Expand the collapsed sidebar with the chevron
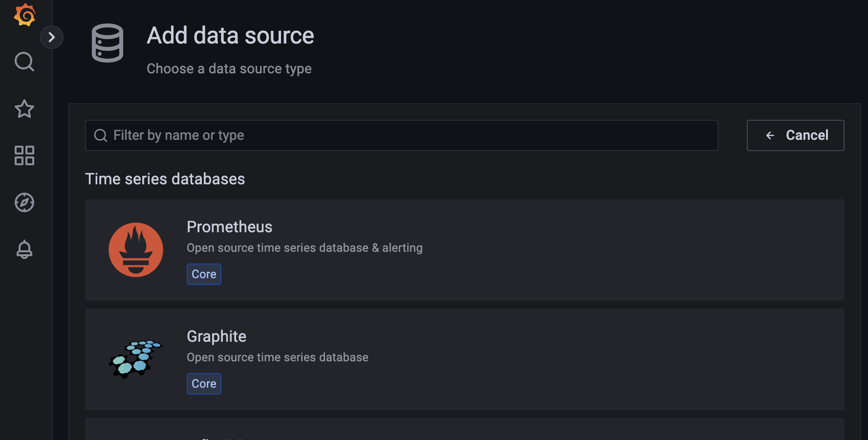The image size is (868, 440). click(x=52, y=37)
